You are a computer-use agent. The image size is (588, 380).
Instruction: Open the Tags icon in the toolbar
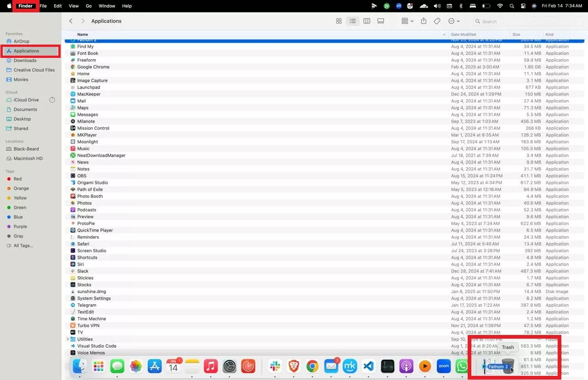click(437, 21)
